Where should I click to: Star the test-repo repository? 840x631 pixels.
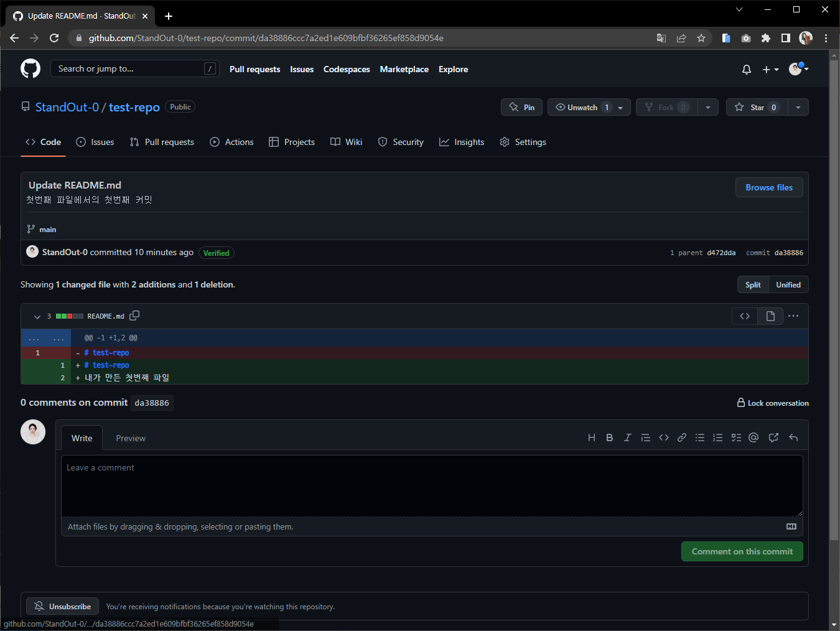[x=757, y=107]
